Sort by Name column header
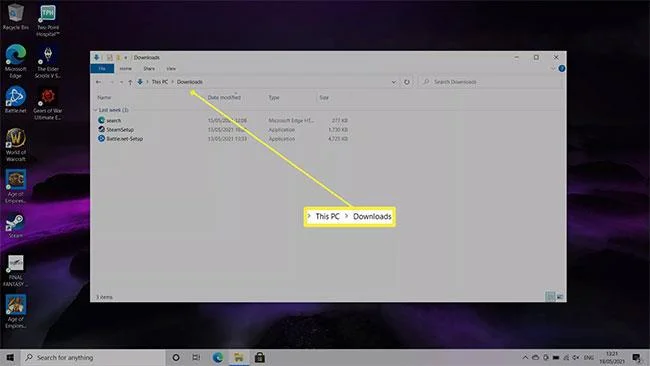The image size is (650, 366). coord(104,97)
